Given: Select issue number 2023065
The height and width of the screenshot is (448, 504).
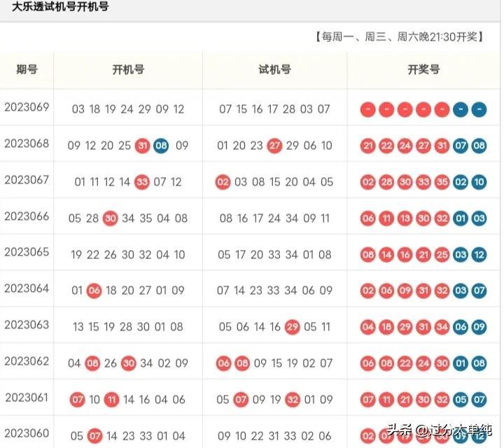Looking at the screenshot, I should [x=27, y=252].
